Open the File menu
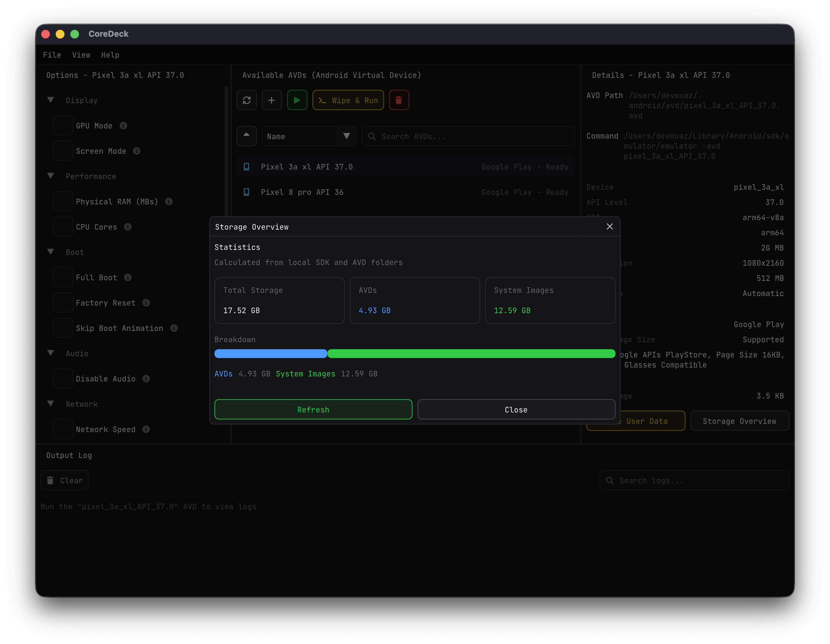The width and height of the screenshot is (830, 644). (52, 55)
